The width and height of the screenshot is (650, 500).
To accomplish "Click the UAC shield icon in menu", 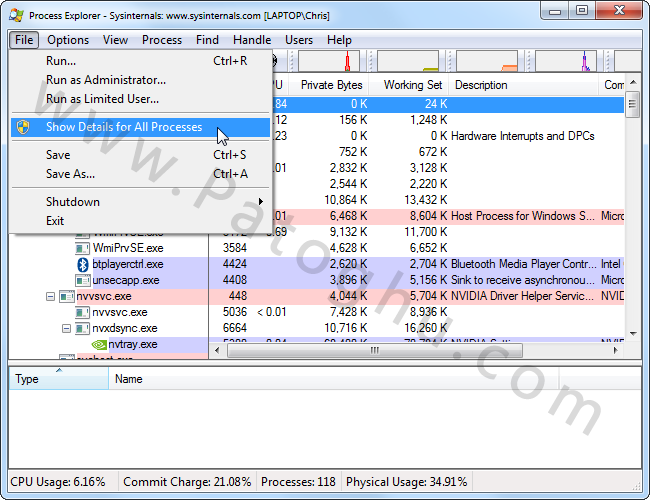I will (24, 128).
